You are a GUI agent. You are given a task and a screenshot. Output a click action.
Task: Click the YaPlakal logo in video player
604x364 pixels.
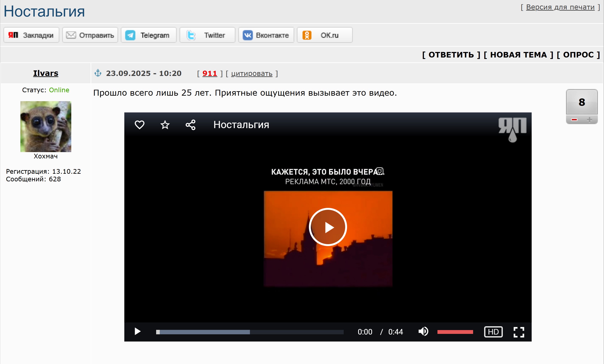512,130
